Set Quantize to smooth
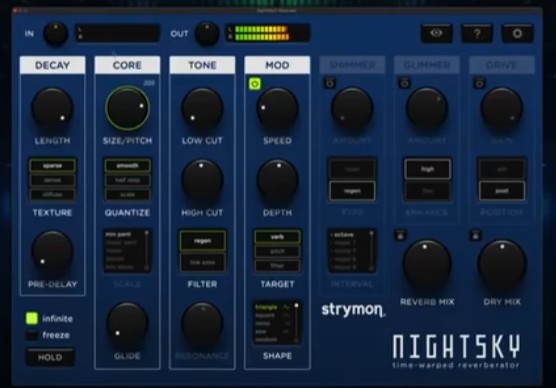Image resolution: width=556 pixels, height=388 pixels. tap(127, 166)
